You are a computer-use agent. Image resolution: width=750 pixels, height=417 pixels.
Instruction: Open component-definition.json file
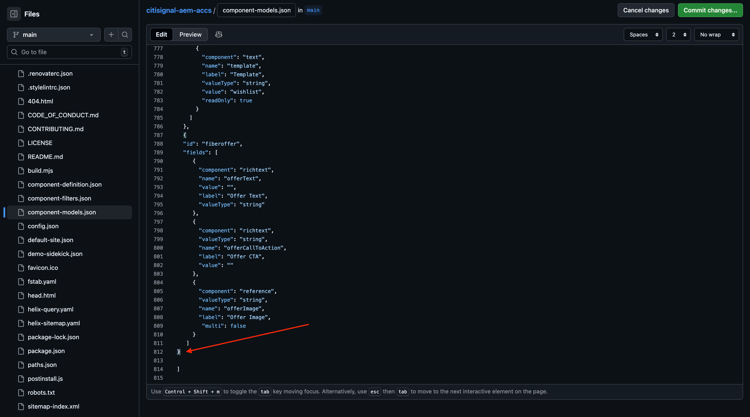(x=65, y=185)
